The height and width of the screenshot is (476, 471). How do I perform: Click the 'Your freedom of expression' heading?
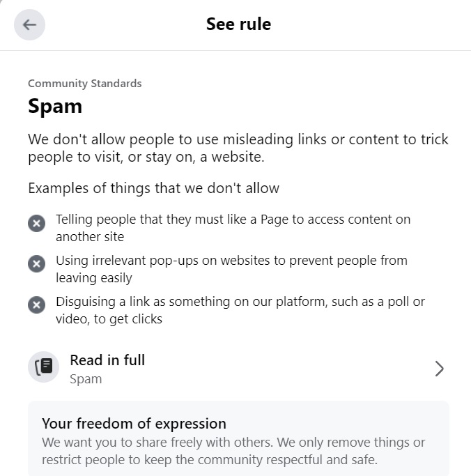134,424
